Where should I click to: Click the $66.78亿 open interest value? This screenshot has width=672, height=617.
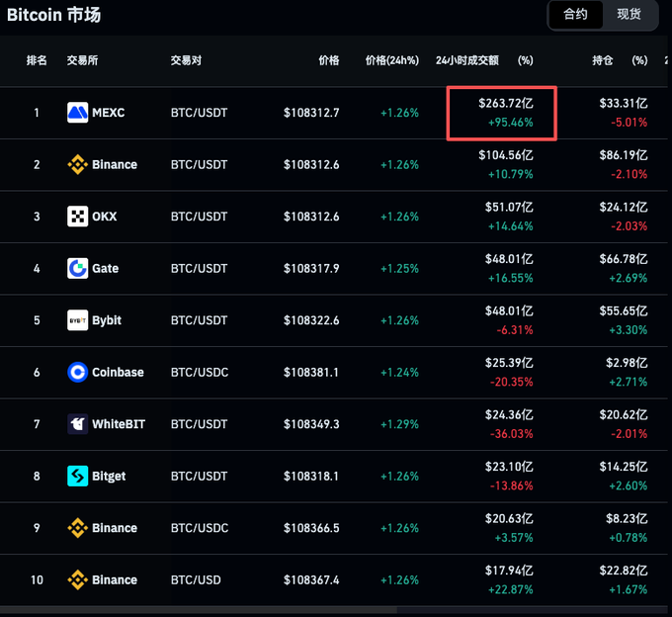[x=624, y=259]
